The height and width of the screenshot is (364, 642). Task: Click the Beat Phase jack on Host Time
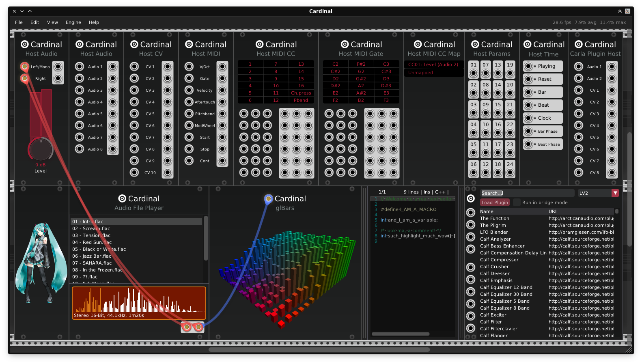tap(528, 144)
